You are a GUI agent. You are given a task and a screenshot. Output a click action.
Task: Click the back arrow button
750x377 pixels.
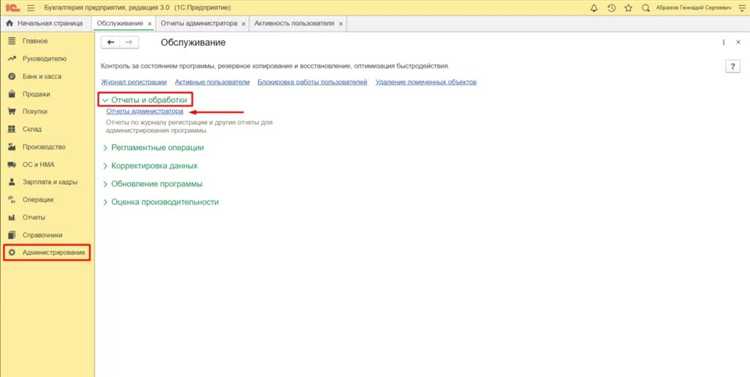tap(111, 43)
